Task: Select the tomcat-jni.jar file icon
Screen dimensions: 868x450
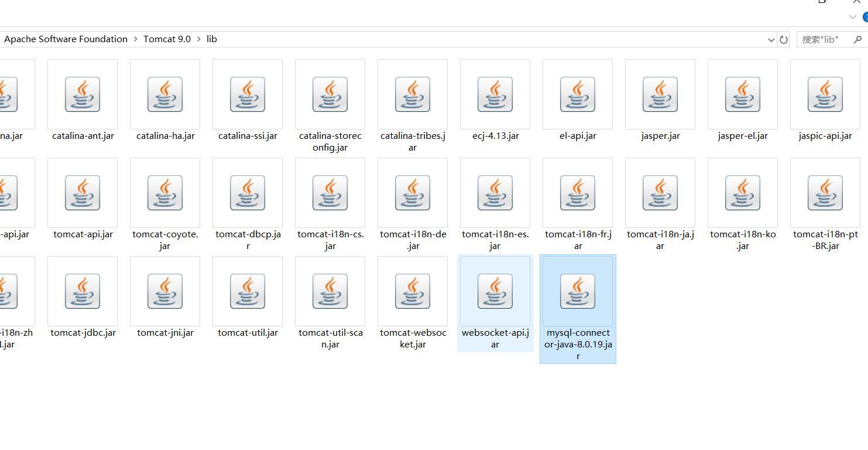Action: coord(165,291)
